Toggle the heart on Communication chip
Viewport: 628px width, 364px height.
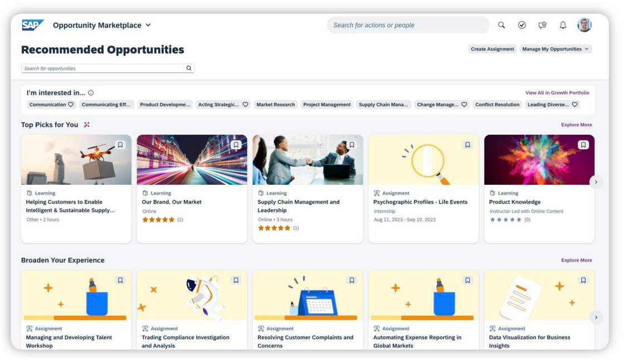coord(70,105)
